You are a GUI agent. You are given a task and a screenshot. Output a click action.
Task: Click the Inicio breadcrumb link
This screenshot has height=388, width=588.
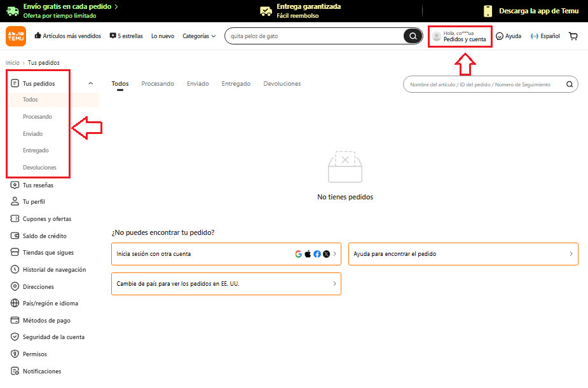click(13, 63)
